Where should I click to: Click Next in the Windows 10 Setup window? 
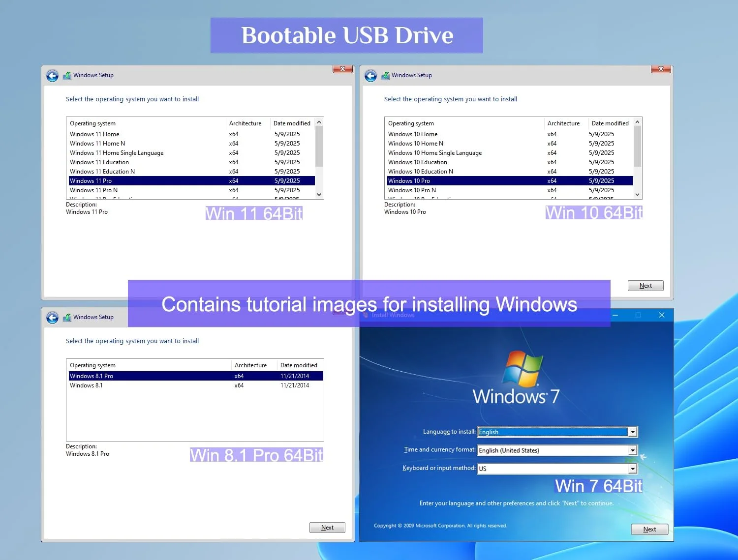click(645, 285)
